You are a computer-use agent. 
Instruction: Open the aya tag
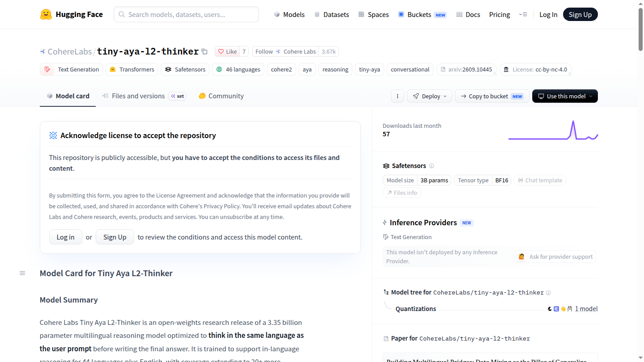(307, 69)
